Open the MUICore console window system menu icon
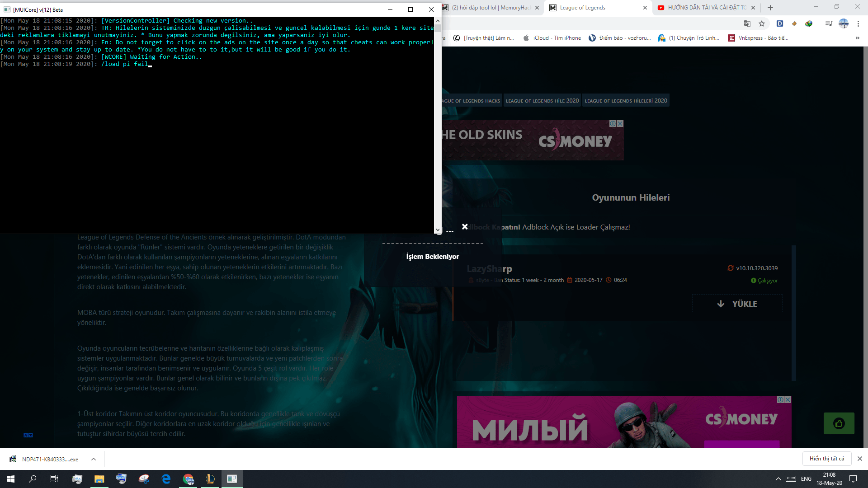The image size is (868, 488). pos(7,9)
